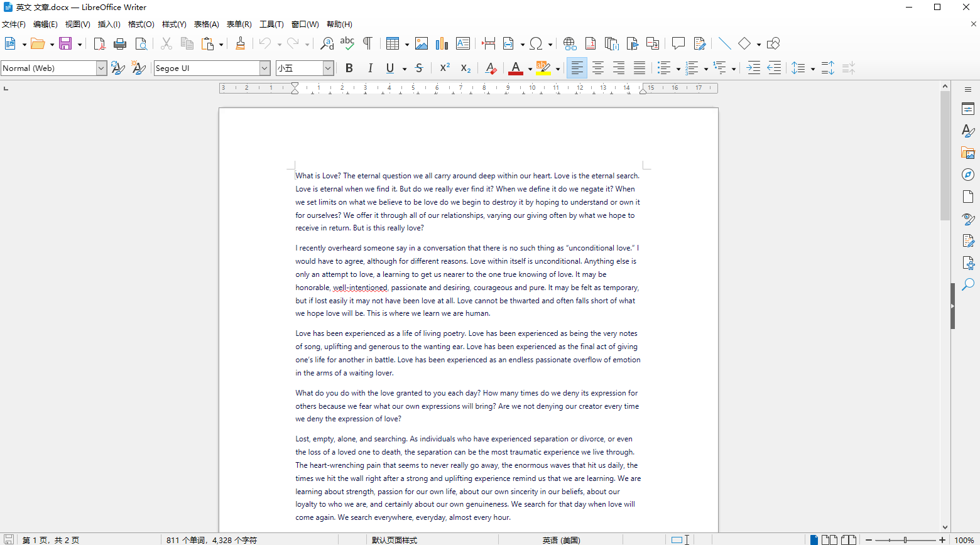Toggle bold formatting
980x545 pixels.
click(x=349, y=68)
